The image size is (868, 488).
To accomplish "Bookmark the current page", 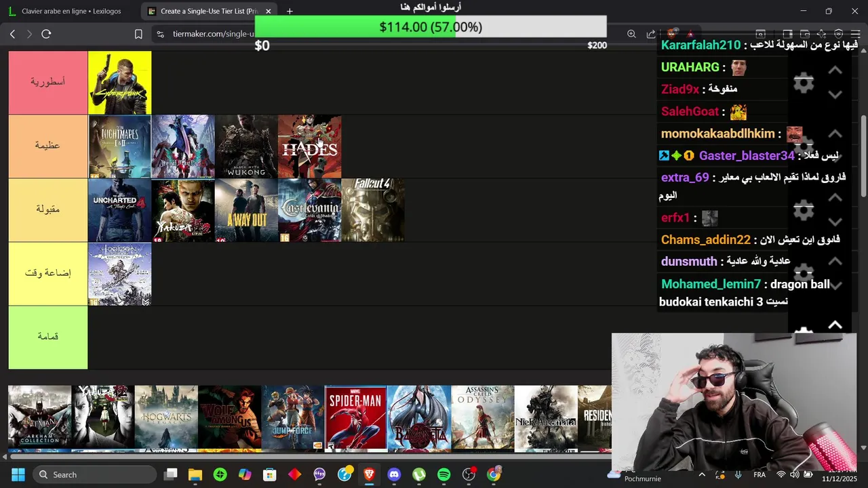I will [x=138, y=34].
